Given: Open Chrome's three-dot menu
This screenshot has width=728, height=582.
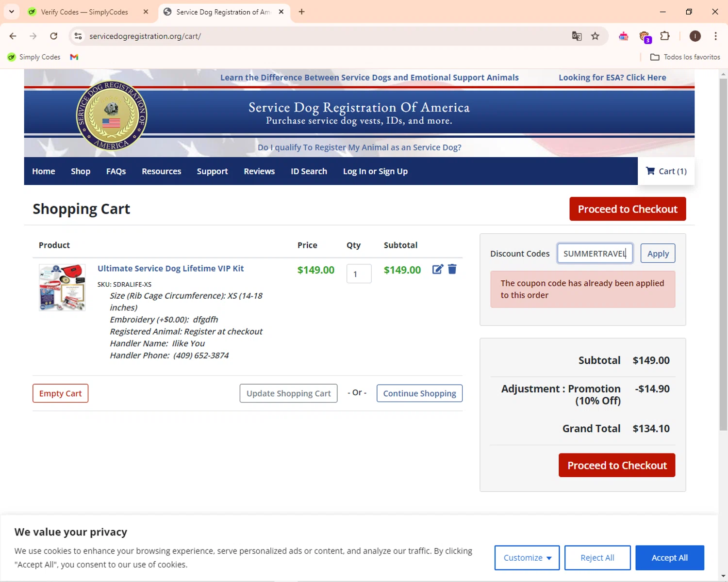Looking at the screenshot, I should pos(715,36).
